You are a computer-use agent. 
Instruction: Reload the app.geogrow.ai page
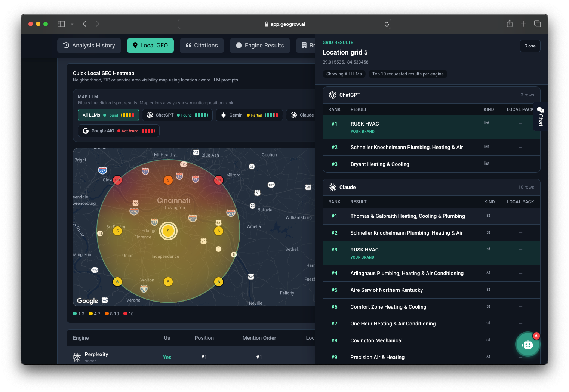[x=387, y=24]
